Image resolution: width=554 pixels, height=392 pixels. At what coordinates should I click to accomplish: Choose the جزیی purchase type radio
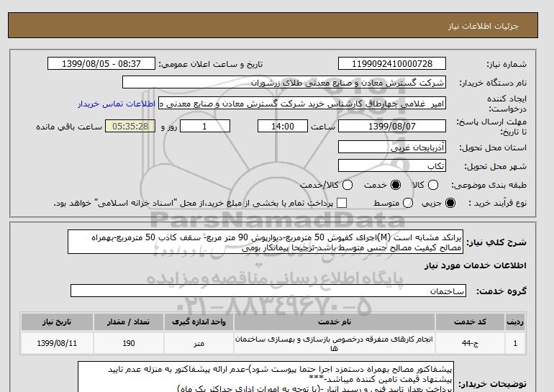click(x=450, y=203)
